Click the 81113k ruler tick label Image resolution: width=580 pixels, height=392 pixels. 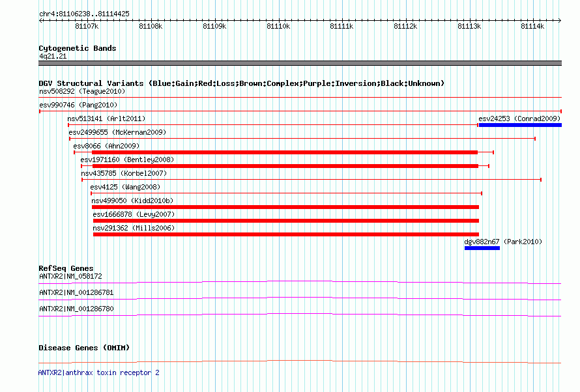coord(469,26)
